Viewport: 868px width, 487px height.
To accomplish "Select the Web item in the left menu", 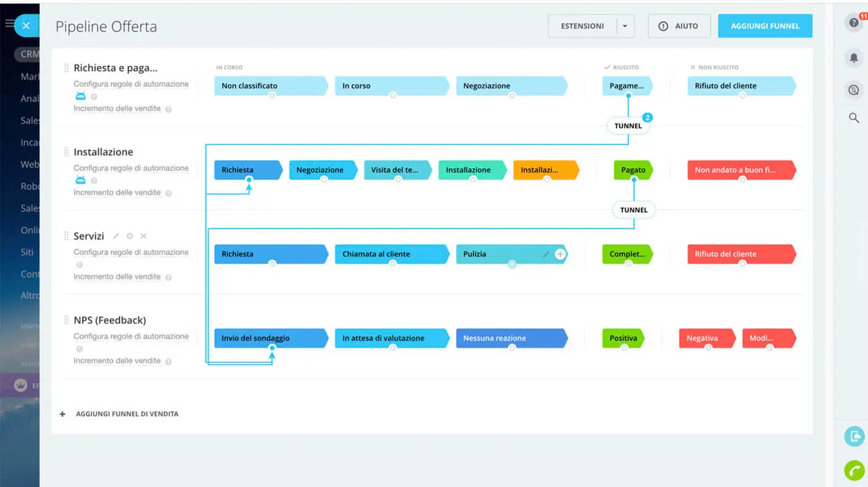I will tap(30, 164).
